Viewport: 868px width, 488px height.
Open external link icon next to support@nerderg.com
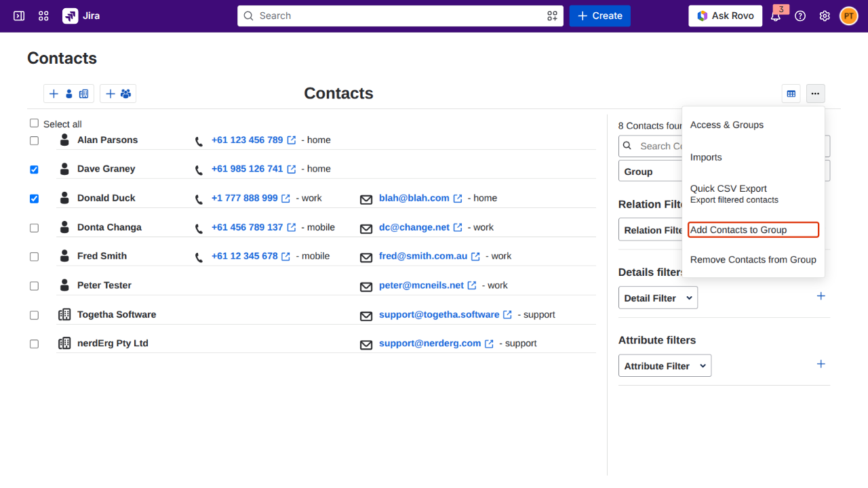click(x=489, y=344)
